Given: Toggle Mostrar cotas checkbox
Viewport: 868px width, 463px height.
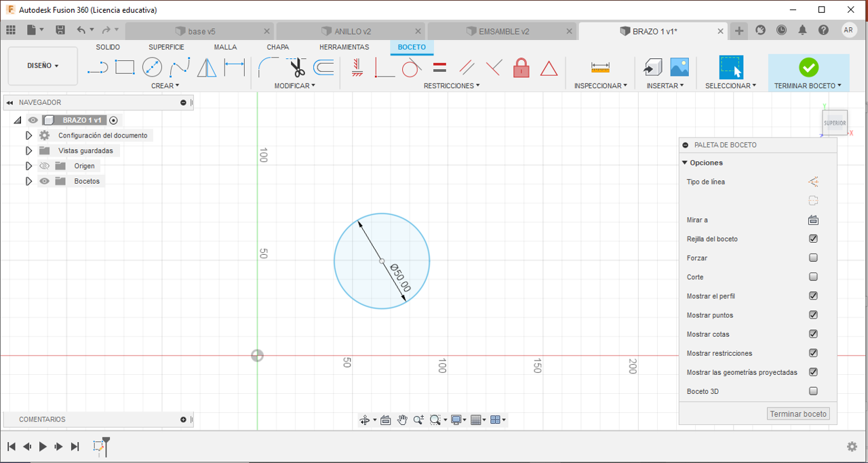Looking at the screenshot, I should (x=813, y=334).
